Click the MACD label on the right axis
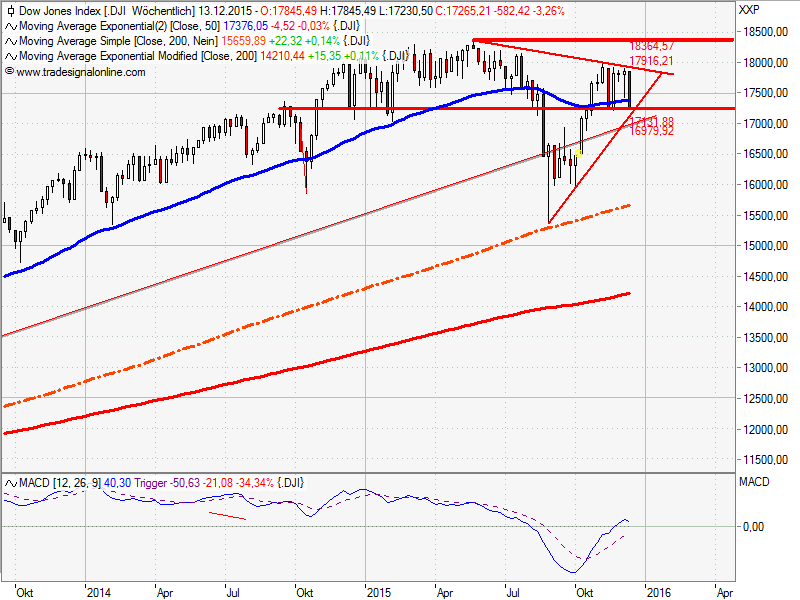The width and height of the screenshot is (800, 600). point(752,482)
